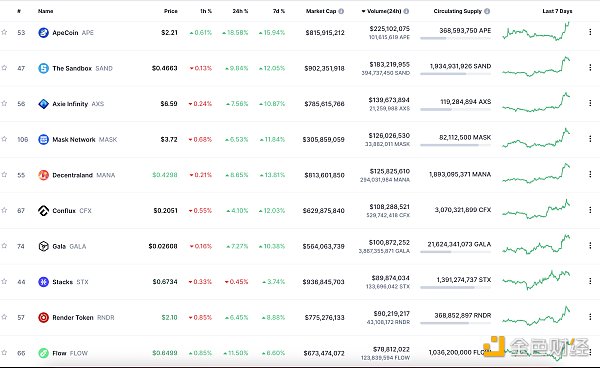The width and height of the screenshot is (600, 368).
Task: Click the Conflux logo icon
Action: 43,210
